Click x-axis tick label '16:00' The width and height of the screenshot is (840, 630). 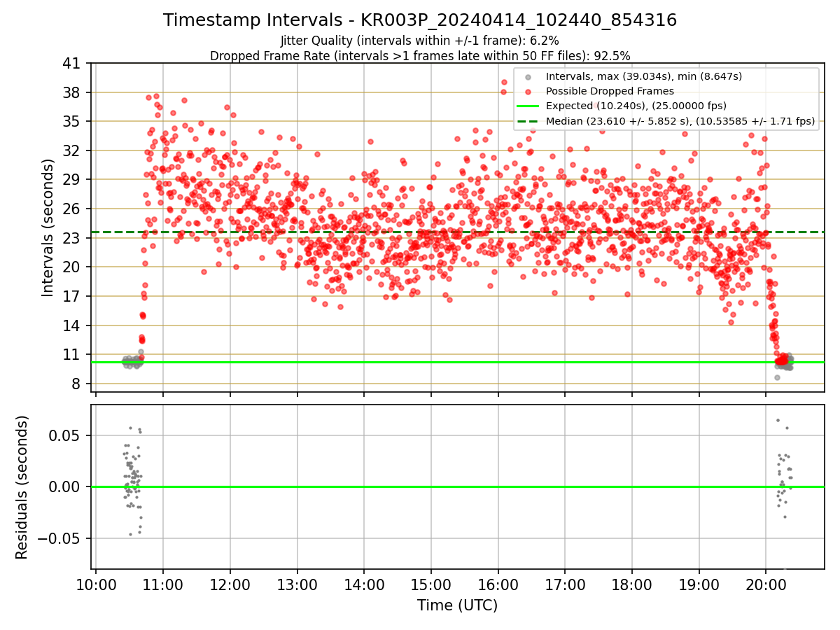[x=498, y=584]
